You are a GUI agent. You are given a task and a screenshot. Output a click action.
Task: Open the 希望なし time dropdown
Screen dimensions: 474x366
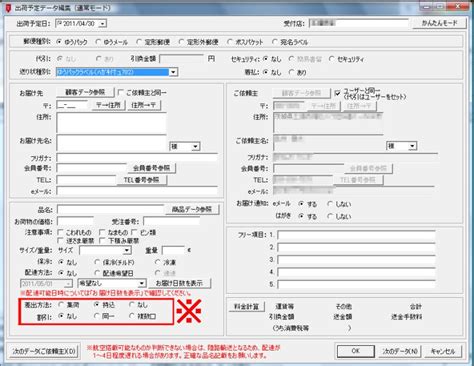(x=142, y=283)
